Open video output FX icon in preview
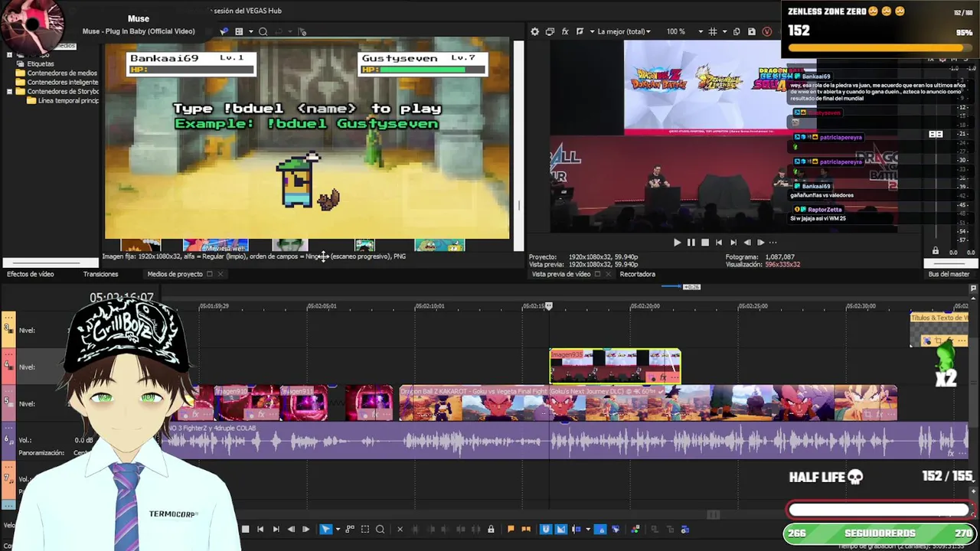980x551 pixels. [x=565, y=31]
